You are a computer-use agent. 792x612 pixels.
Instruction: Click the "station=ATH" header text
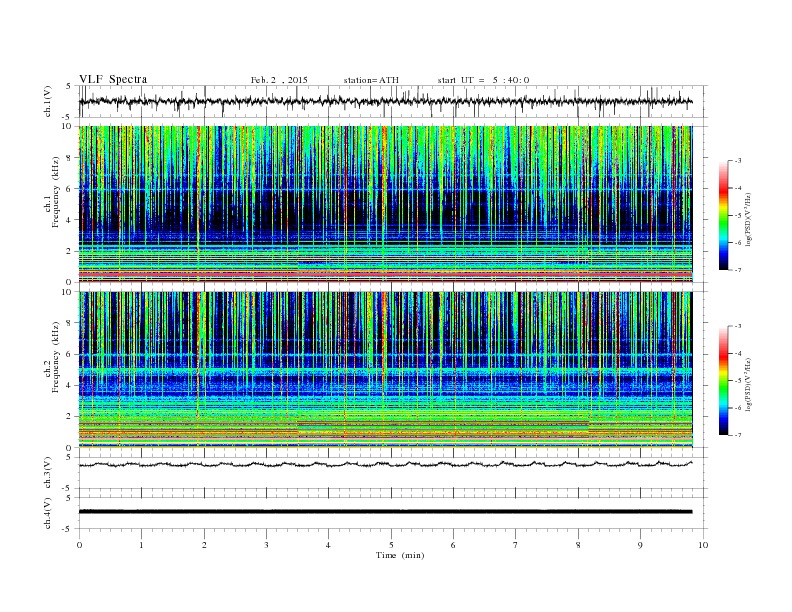point(371,80)
